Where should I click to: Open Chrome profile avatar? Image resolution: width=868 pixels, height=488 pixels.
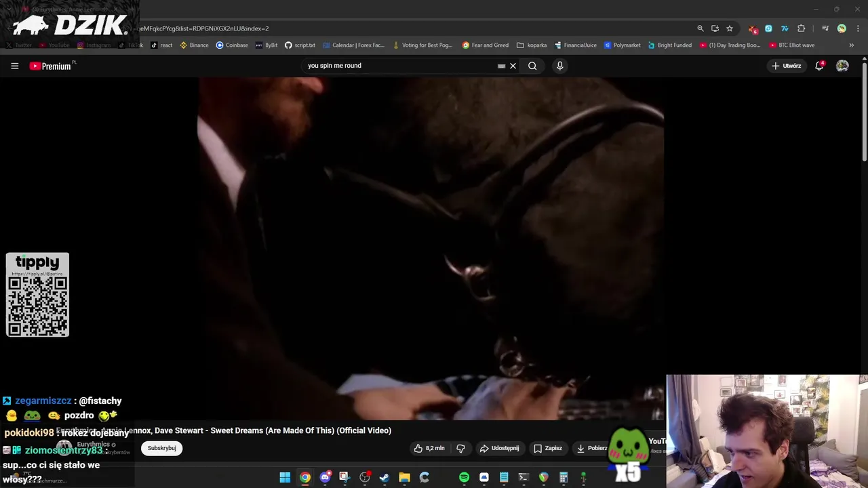842,28
